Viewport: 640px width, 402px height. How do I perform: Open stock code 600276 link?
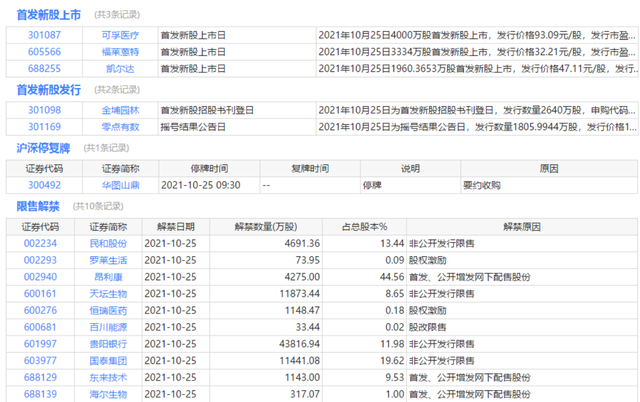[x=40, y=311]
